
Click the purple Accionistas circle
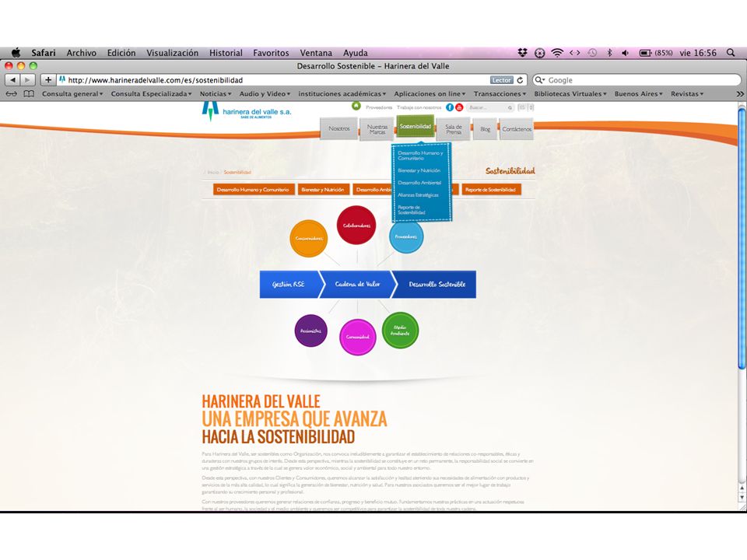[x=310, y=331]
